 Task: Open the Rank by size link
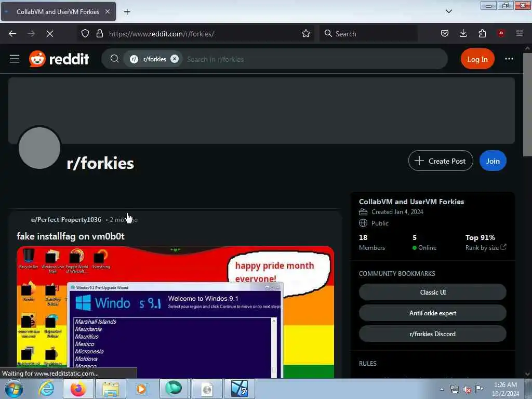486,248
